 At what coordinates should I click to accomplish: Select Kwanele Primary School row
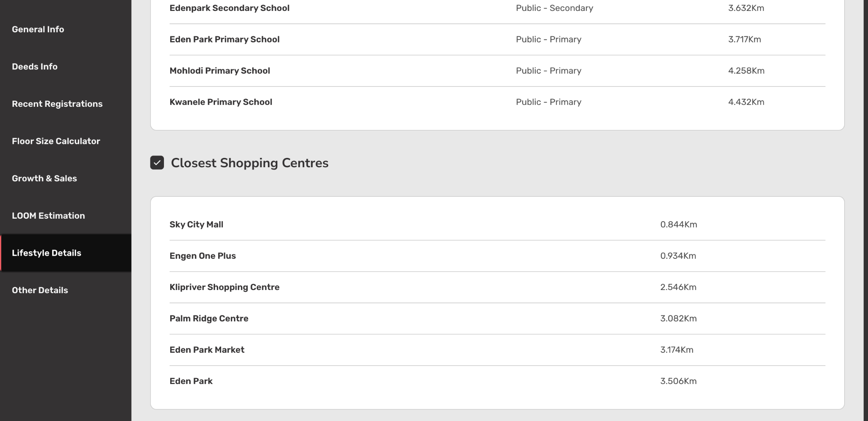click(x=221, y=102)
